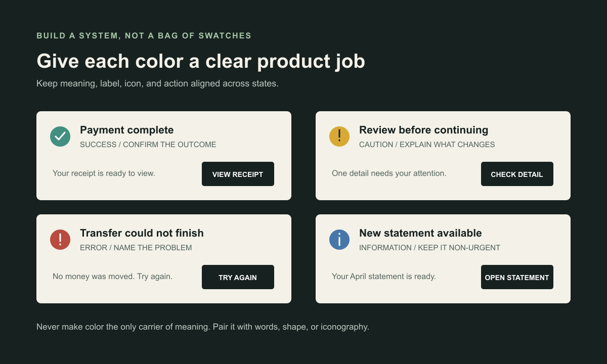Click 'Your receipt is ready to view.' text
Image resolution: width=607 pixels, height=364 pixels.
point(104,173)
